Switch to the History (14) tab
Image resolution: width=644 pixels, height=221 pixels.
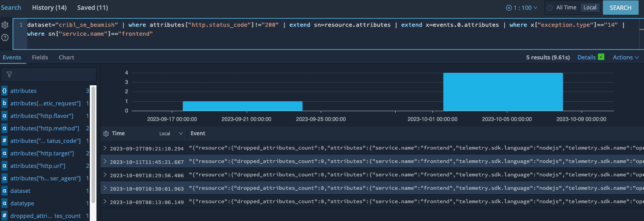pyautogui.click(x=49, y=8)
